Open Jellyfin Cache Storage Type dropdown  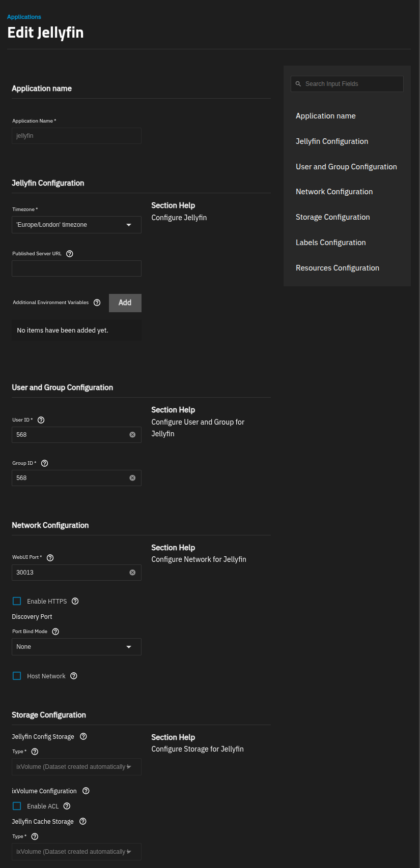(76, 852)
